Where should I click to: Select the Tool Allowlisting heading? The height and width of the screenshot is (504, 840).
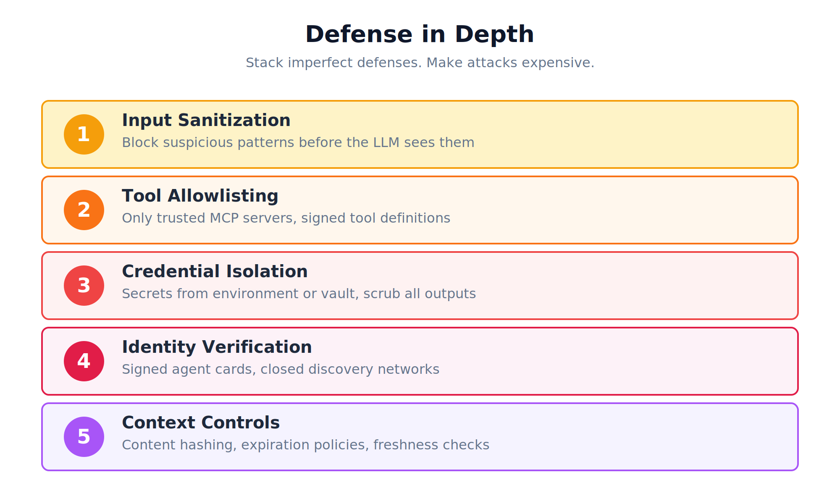pos(200,196)
